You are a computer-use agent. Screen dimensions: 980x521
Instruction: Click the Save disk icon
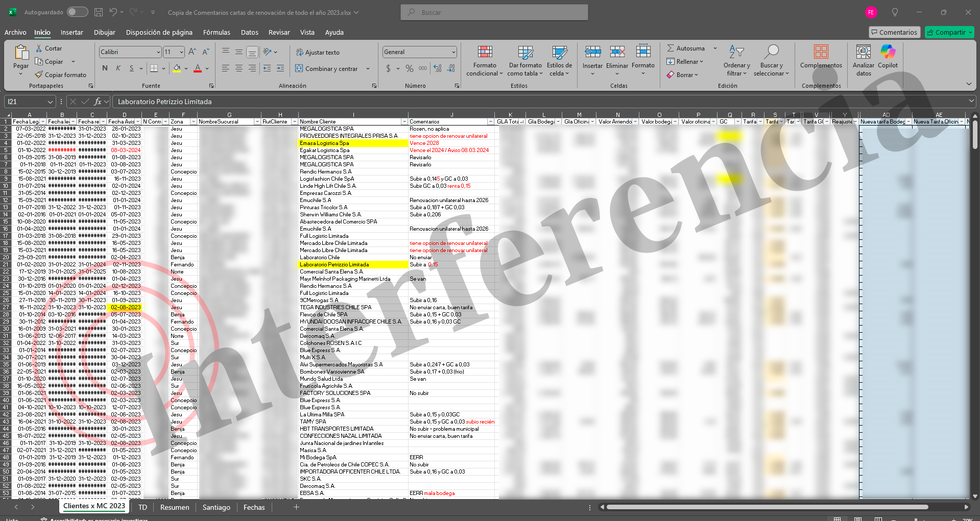point(99,12)
